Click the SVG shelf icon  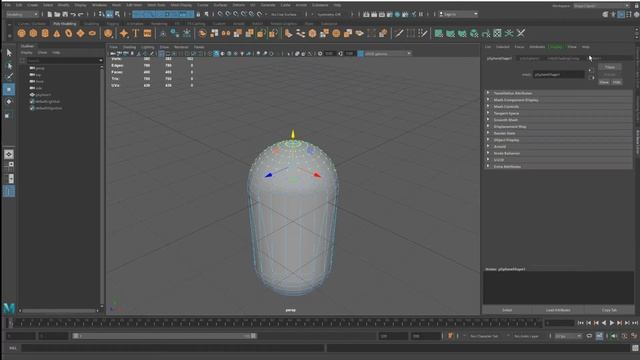coord(147,33)
